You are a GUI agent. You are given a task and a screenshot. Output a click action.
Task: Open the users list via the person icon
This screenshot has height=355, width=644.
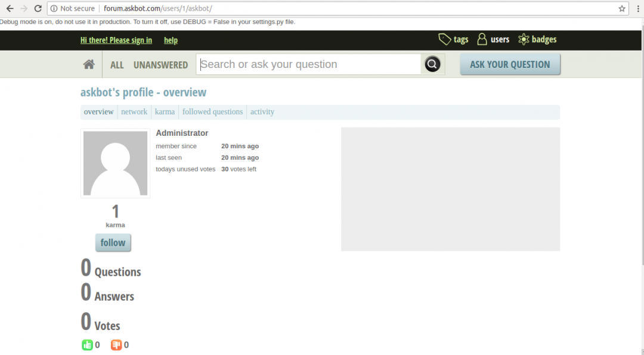[482, 39]
